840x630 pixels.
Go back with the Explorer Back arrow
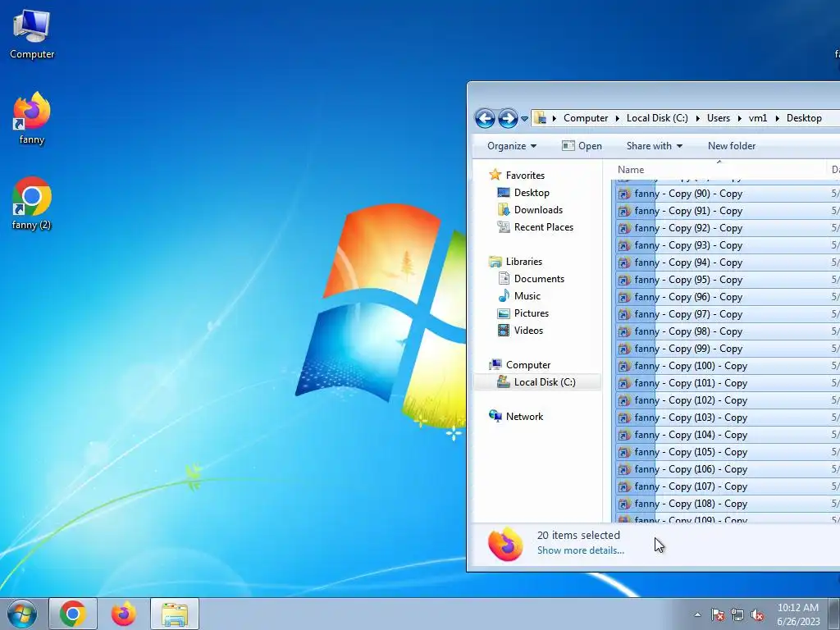[485, 118]
